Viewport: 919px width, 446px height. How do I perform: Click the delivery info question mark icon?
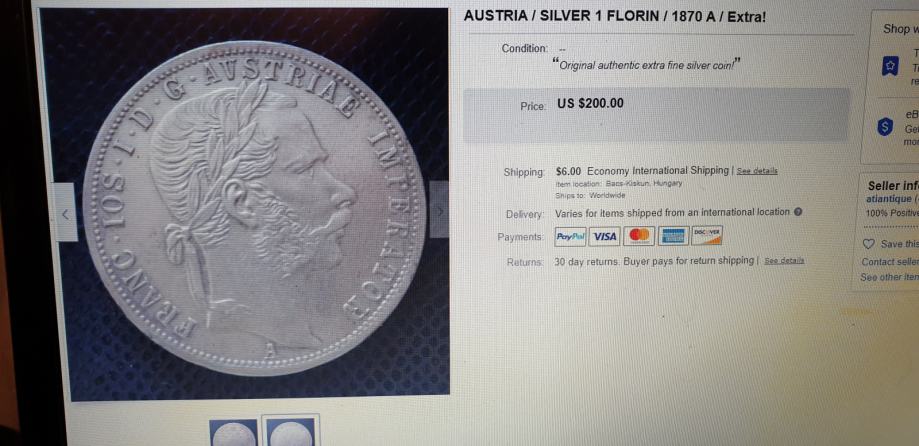point(798,212)
